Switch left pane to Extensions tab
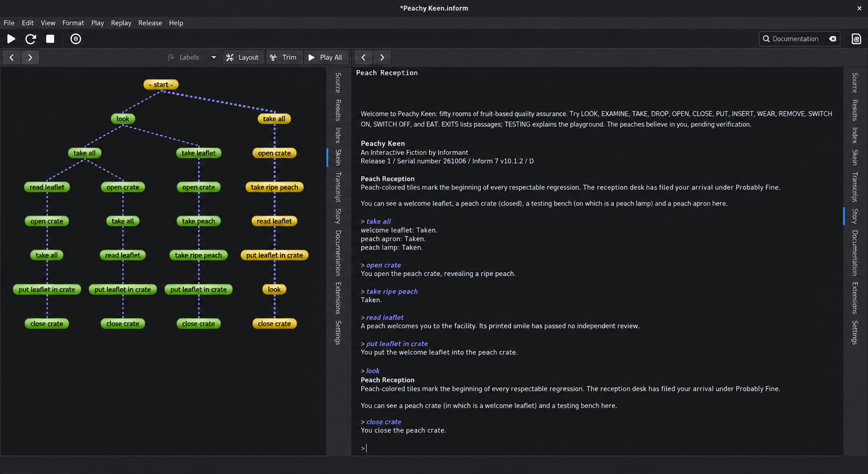 [x=338, y=298]
